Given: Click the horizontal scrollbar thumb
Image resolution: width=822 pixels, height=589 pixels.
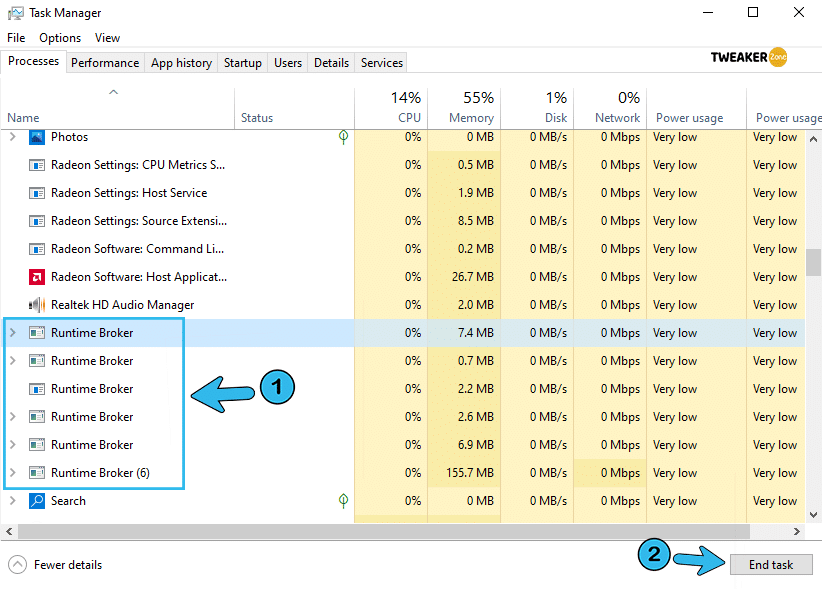Looking at the screenshot, I should 384,531.
